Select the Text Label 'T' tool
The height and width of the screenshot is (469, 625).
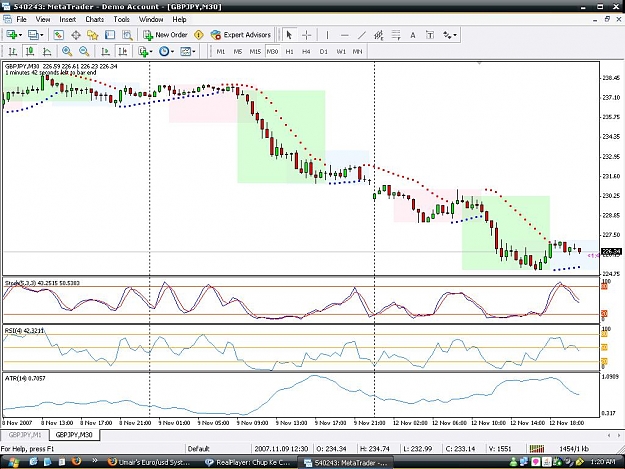pyautogui.click(x=430, y=35)
